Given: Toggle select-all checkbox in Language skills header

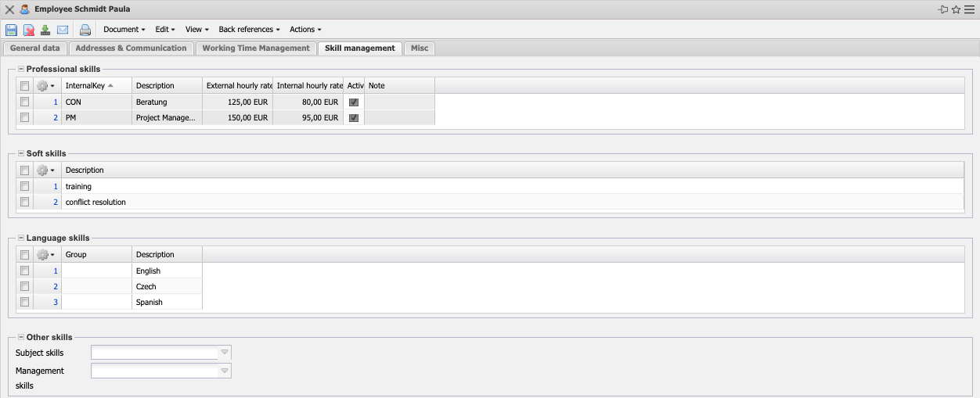Looking at the screenshot, I should click(x=25, y=254).
